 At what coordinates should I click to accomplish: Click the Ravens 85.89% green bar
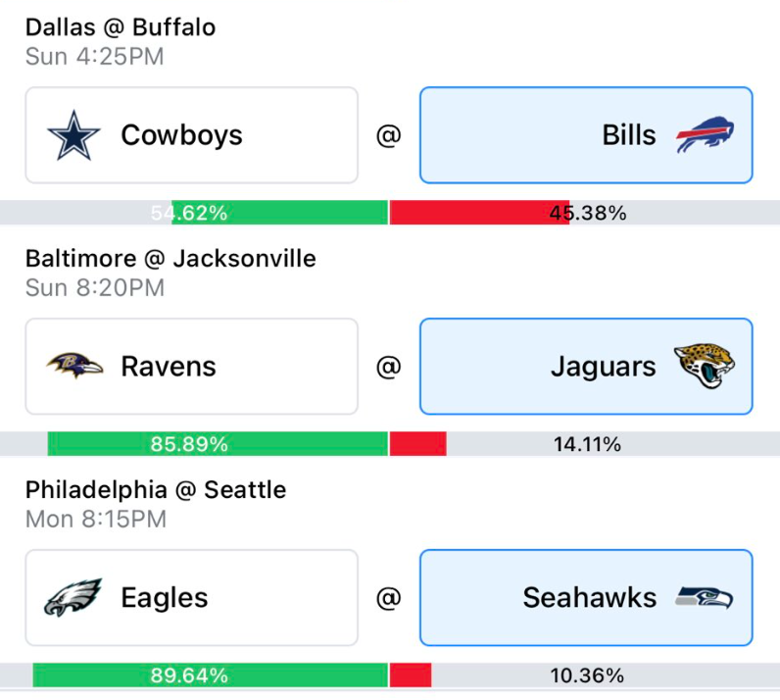coord(218,444)
